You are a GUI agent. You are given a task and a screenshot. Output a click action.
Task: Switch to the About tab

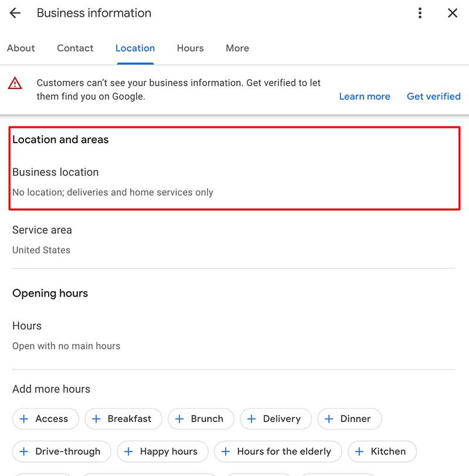coord(21,48)
